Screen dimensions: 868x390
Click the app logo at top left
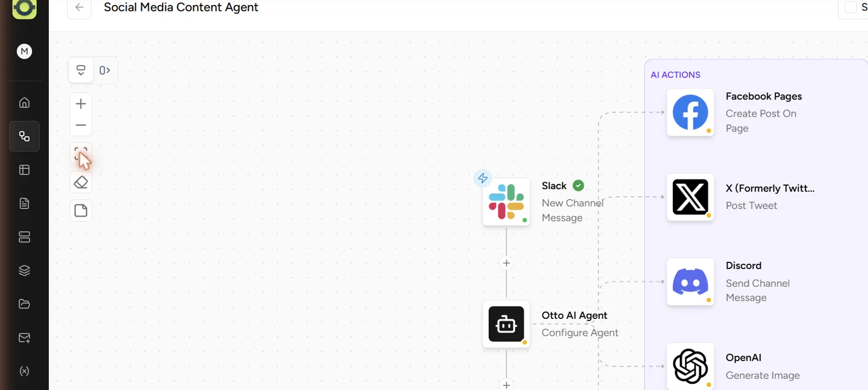pos(24,8)
